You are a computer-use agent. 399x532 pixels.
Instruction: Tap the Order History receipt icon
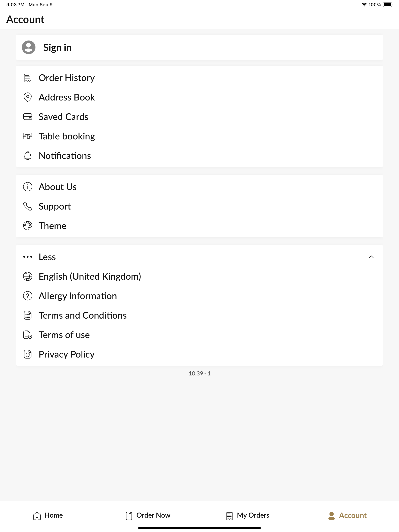click(28, 78)
